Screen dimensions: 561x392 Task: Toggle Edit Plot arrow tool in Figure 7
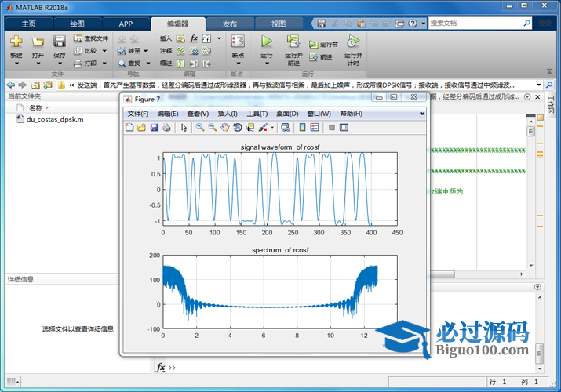tap(184, 127)
